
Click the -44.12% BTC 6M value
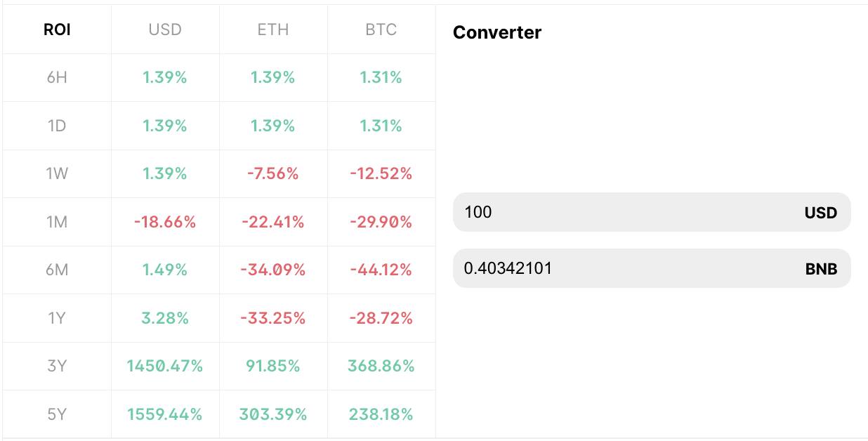[381, 270]
